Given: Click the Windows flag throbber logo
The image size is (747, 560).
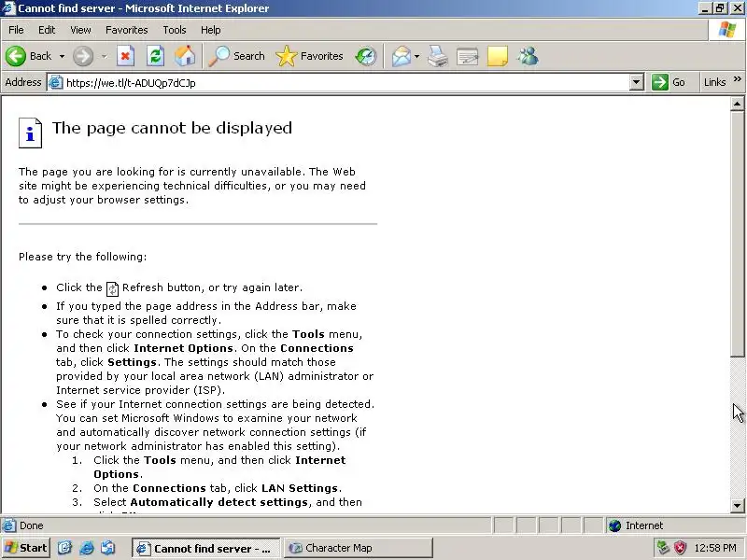Looking at the screenshot, I should pyautogui.click(x=727, y=30).
